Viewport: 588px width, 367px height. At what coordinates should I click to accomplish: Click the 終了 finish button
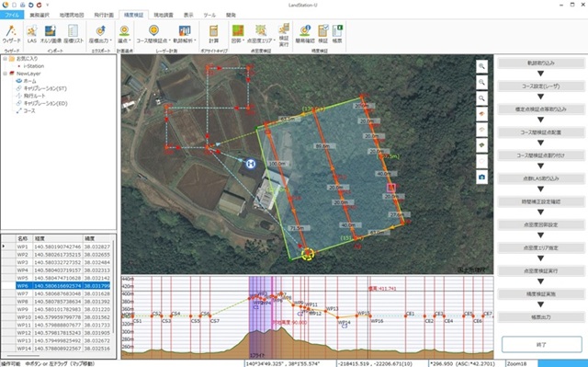pyautogui.click(x=541, y=344)
